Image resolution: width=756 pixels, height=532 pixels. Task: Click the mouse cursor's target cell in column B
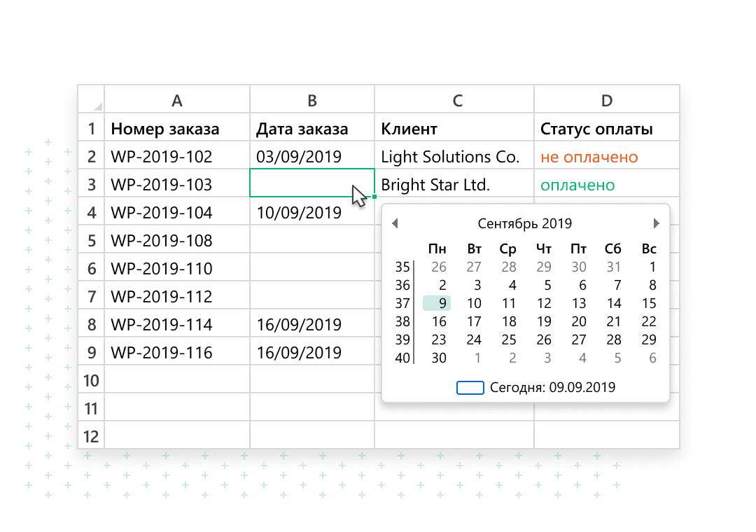click(311, 184)
